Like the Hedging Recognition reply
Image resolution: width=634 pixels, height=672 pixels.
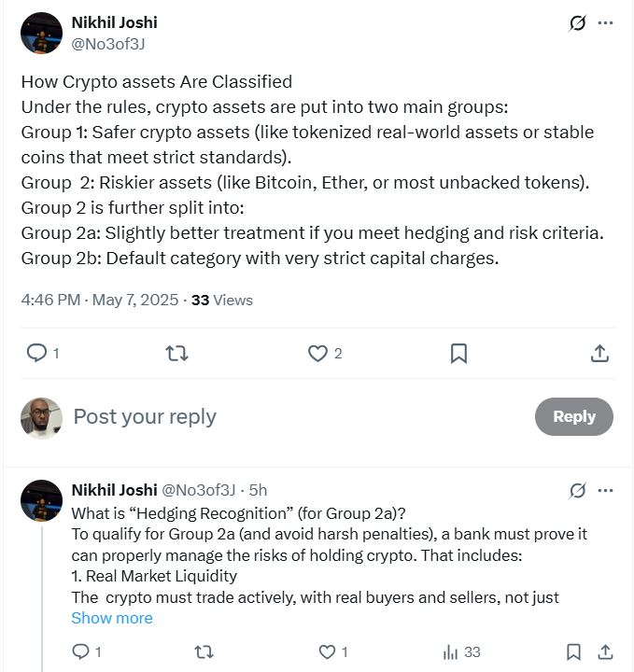(x=327, y=651)
